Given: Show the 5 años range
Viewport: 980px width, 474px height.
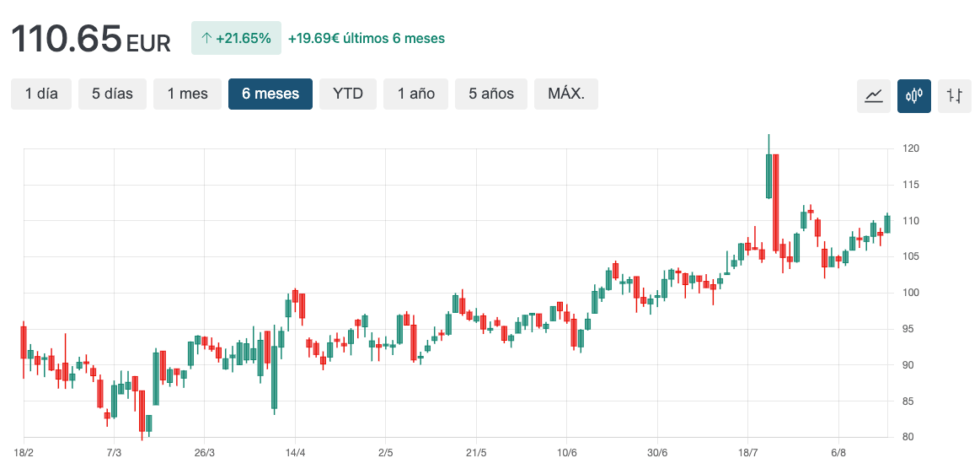Looking at the screenshot, I should point(491,94).
